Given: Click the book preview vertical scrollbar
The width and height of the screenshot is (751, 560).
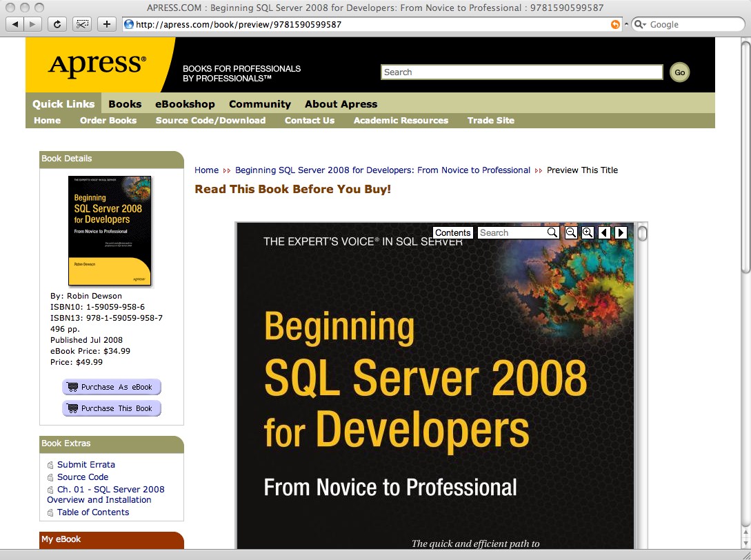Looking at the screenshot, I should click(x=642, y=386).
